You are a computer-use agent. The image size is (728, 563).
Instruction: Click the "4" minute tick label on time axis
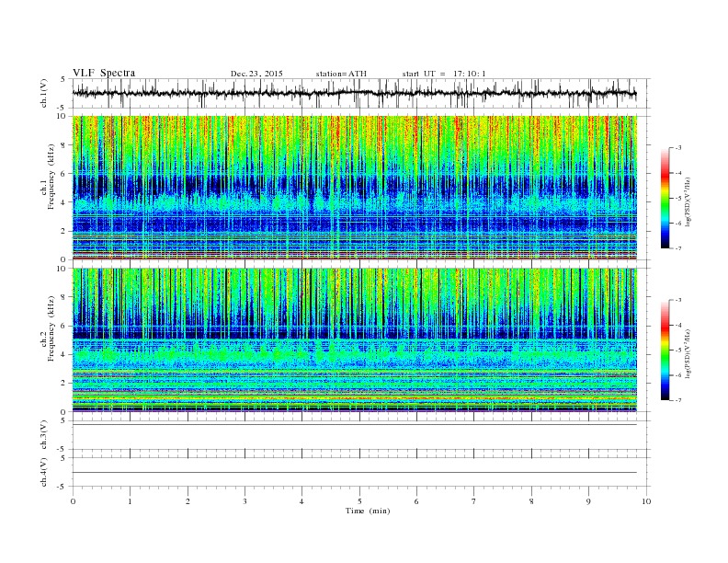(x=302, y=501)
